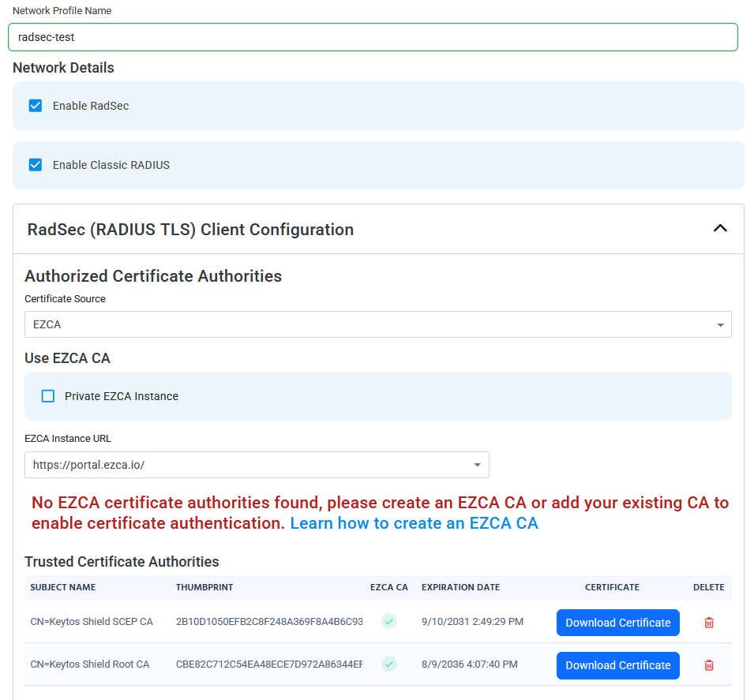Click the EZCA CA checkmark for SCEP CA row
Screen dimensions: 754x700
point(389,622)
